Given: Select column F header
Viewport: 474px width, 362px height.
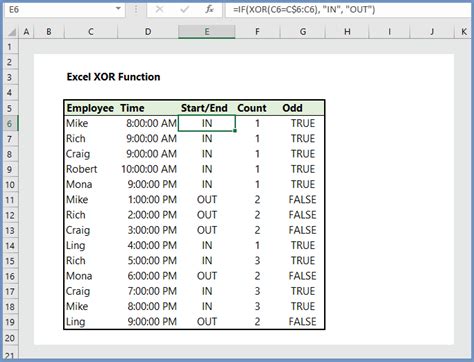Looking at the screenshot, I should 257,32.
